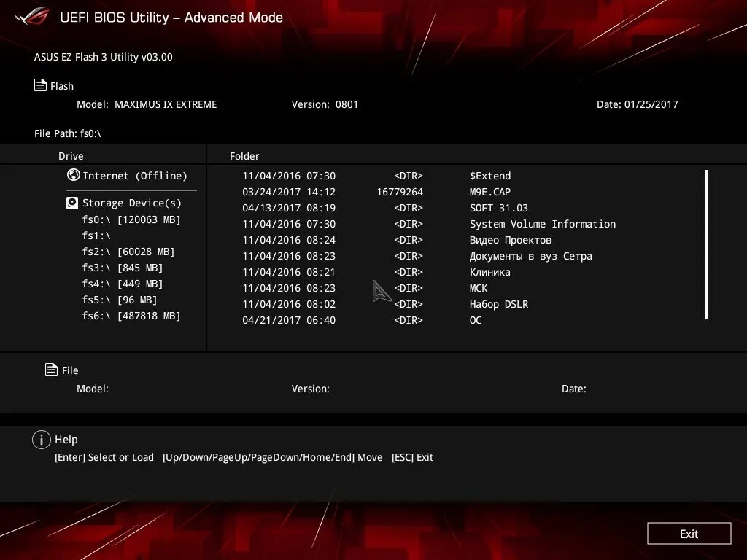Select Storage Device(s) entry

[x=132, y=203]
